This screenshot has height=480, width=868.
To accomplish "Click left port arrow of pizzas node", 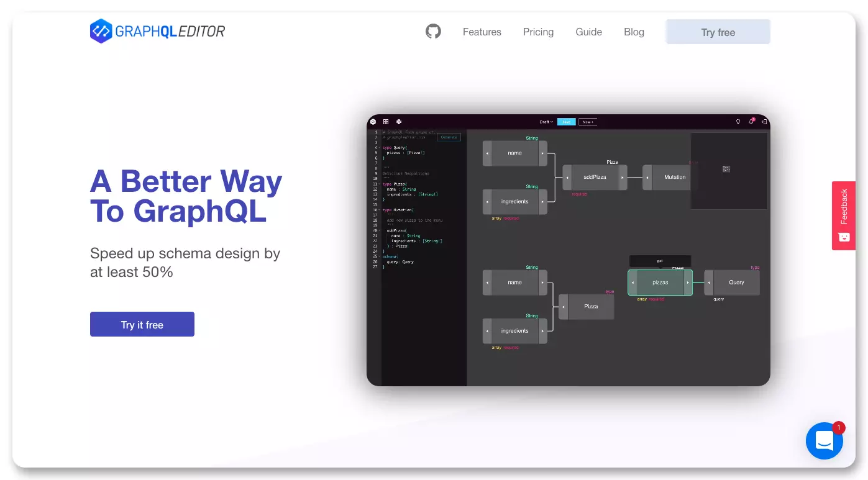I will (633, 283).
